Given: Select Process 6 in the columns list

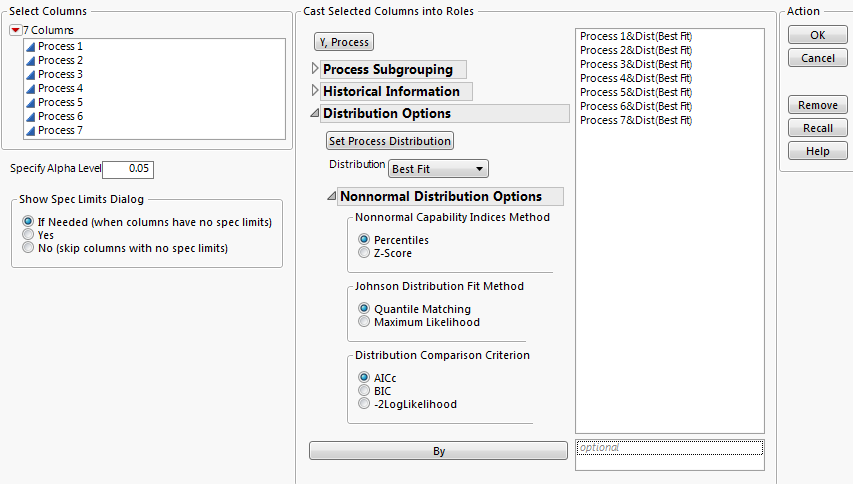Looking at the screenshot, I should click(x=61, y=116).
